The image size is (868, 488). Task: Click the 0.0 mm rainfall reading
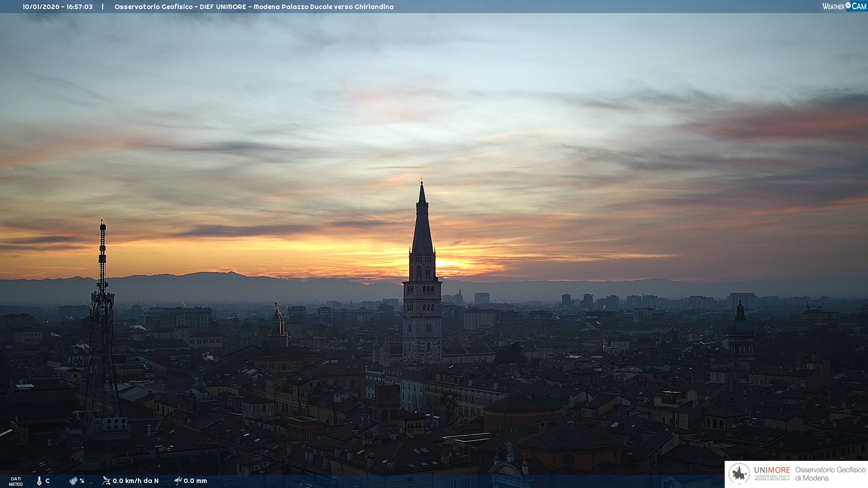tap(195, 481)
